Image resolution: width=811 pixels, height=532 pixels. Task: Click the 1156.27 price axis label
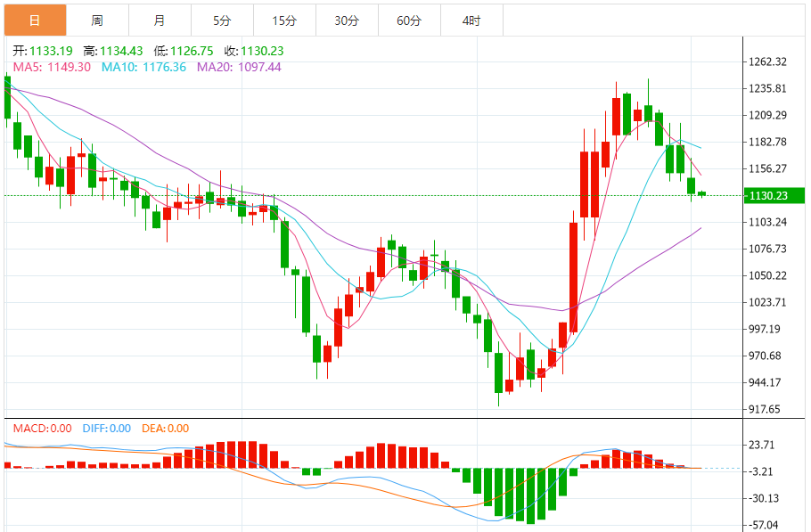pyautogui.click(x=767, y=168)
